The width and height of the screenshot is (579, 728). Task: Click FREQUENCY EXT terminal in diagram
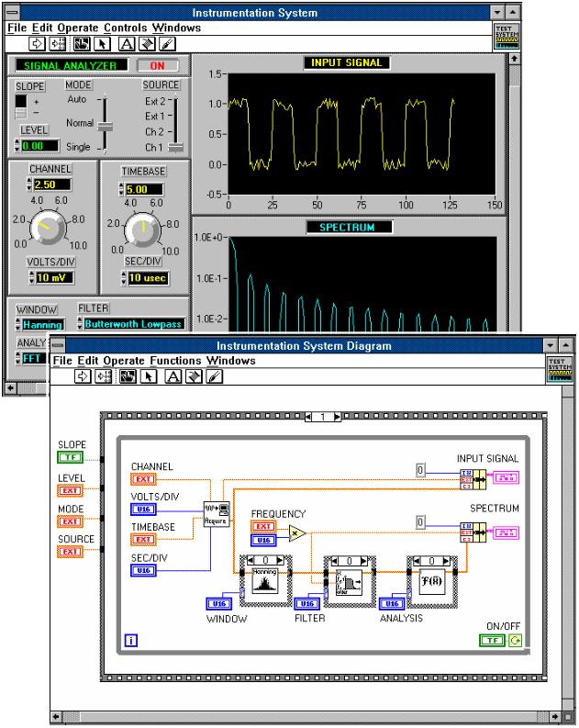pyautogui.click(x=263, y=527)
